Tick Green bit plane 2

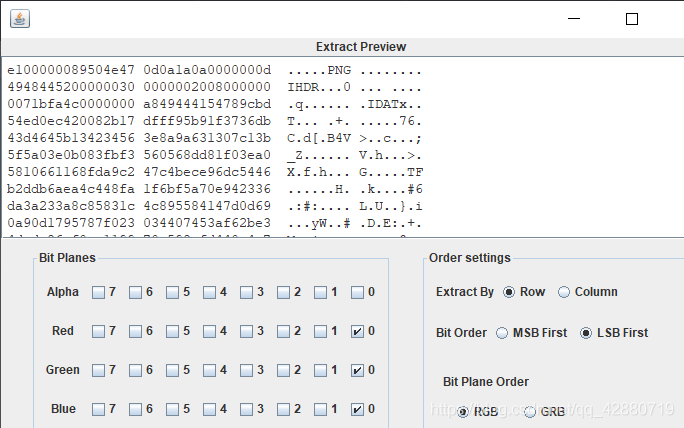284,370
